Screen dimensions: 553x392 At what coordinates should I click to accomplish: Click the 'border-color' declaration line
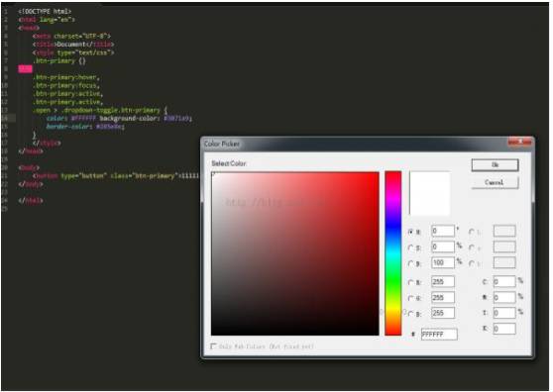[x=85, y=127]
